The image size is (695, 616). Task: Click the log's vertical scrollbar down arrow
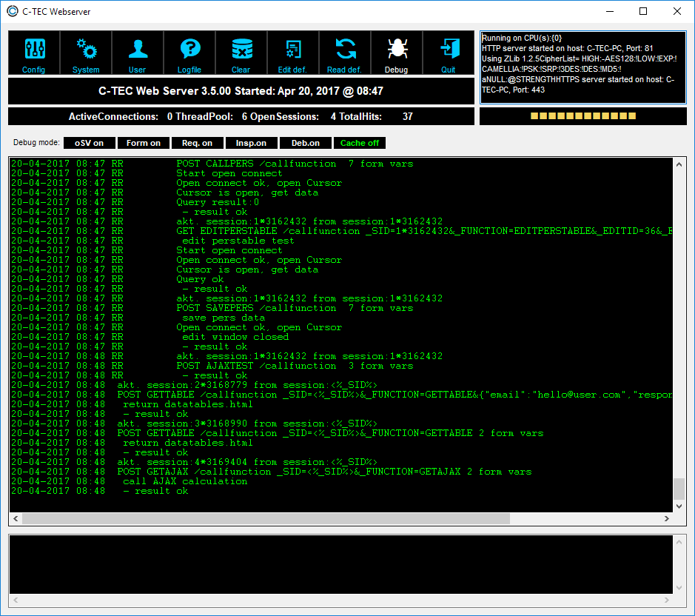tap(679, 506)
